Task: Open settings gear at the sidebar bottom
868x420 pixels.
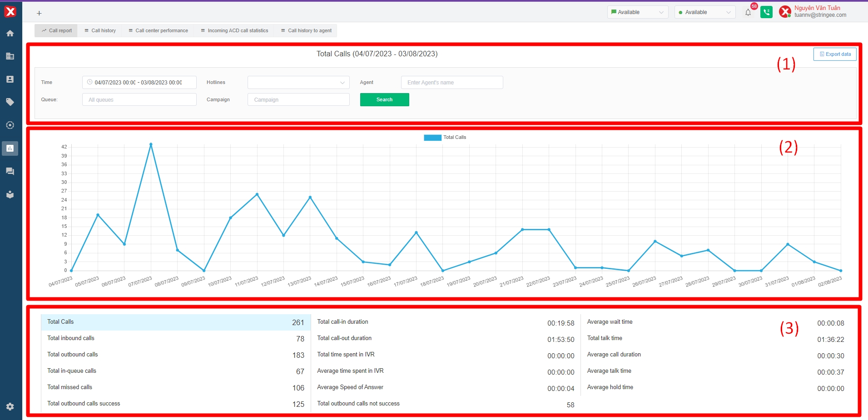Action: click(x=10, y=406)
